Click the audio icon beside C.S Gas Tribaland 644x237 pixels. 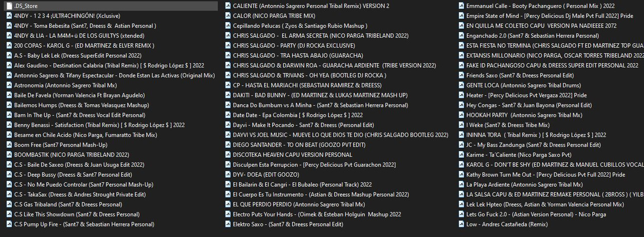pyautogui.click(x=9, y=204)
